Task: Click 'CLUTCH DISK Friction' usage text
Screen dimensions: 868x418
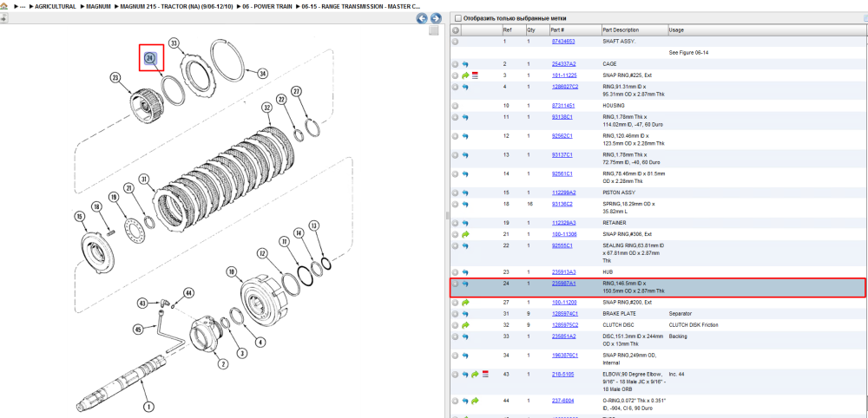Action: pyautogui.click(x=694, y=325)
